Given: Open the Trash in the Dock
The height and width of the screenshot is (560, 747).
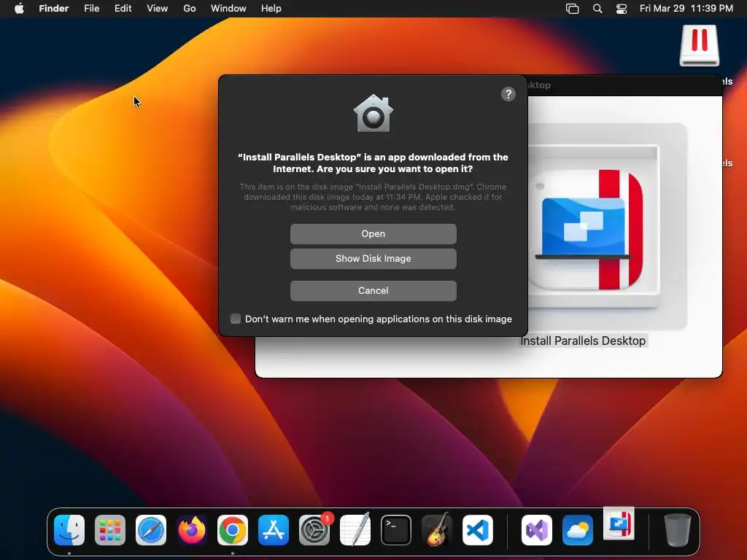Looking at the screenshot, I should point(678,530).
